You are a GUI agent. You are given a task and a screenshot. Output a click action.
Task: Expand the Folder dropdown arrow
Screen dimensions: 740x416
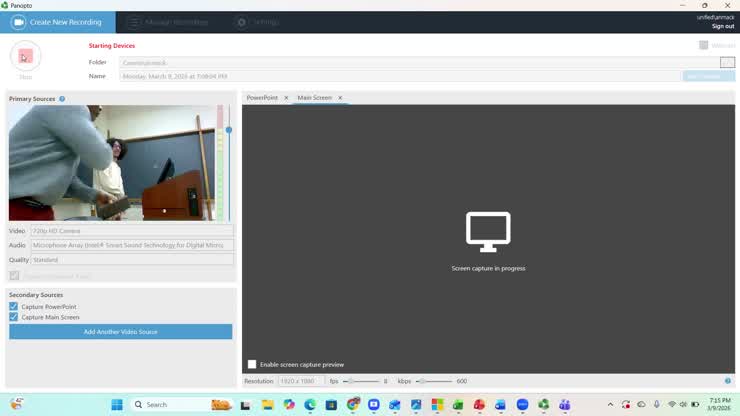pos(727,62)
